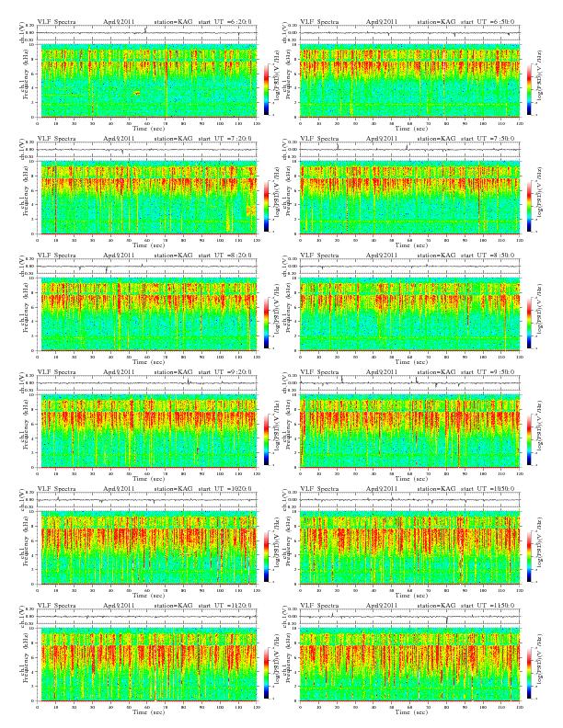Viewport: 563px width, 728px height.
Task: Click the spectrogram for start UT 8:50:0
Action: pyautogui.click(x=410, y=314)
